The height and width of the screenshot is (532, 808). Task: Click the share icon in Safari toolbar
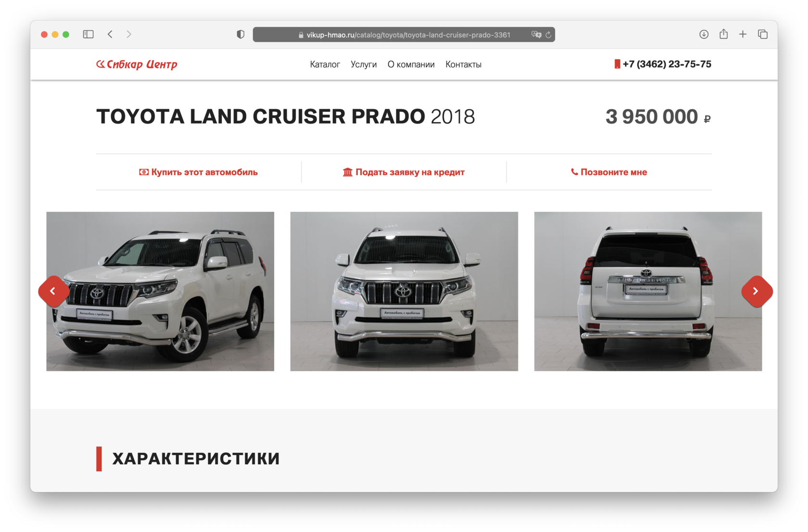[723, 34]
